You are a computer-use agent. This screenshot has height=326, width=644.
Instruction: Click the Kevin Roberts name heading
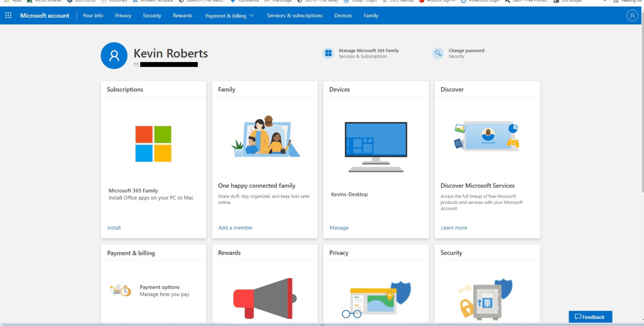click(171, 53)
